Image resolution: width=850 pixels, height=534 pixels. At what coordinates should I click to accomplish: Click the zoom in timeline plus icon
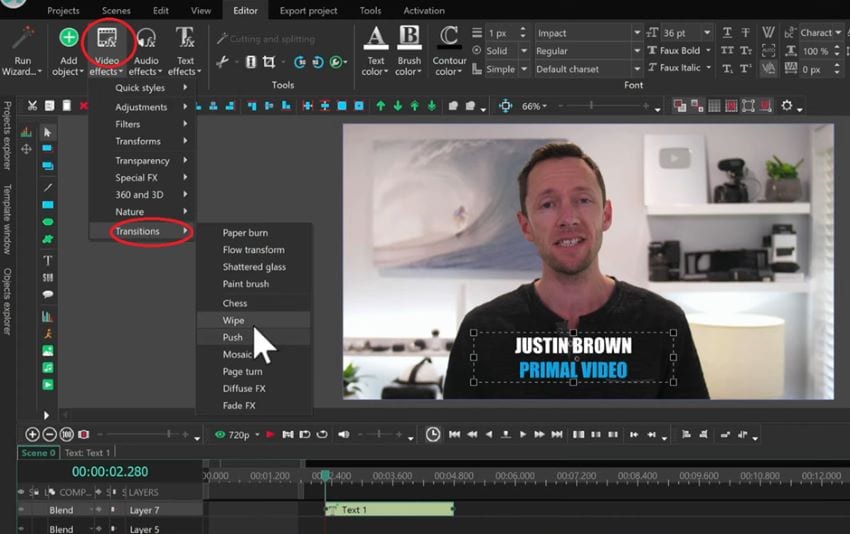point(32,434)
